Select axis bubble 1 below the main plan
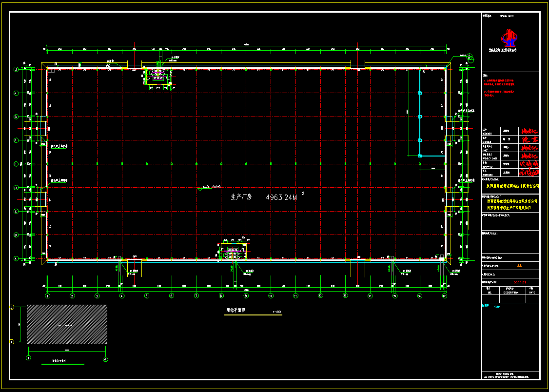Image resolution: width=549 pixels, height=392 pixels. coord(48,295)
